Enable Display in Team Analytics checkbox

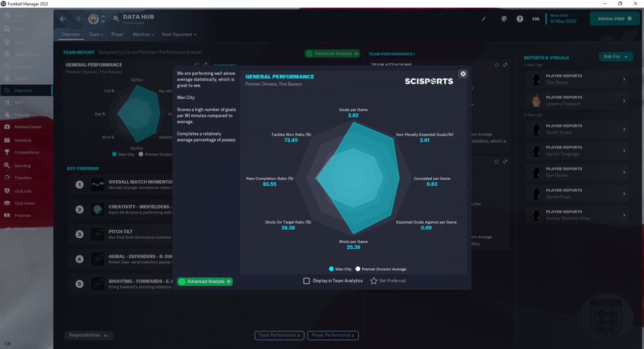point(306,281)
